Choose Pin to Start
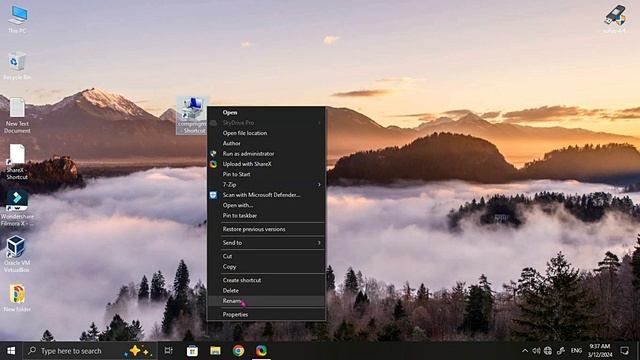The height and width of the screenshot is (360, 640). tap(267, 174)
